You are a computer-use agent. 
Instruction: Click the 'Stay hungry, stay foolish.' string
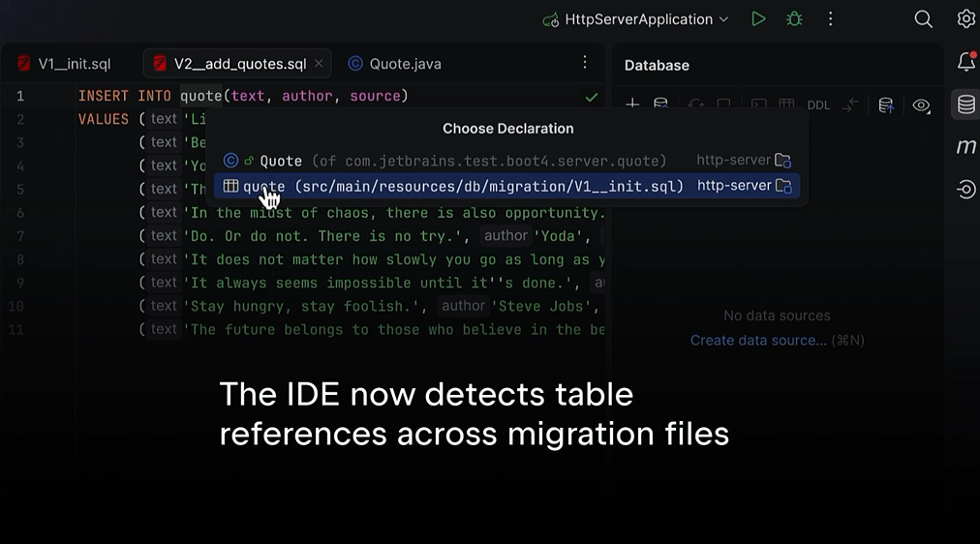300,306
